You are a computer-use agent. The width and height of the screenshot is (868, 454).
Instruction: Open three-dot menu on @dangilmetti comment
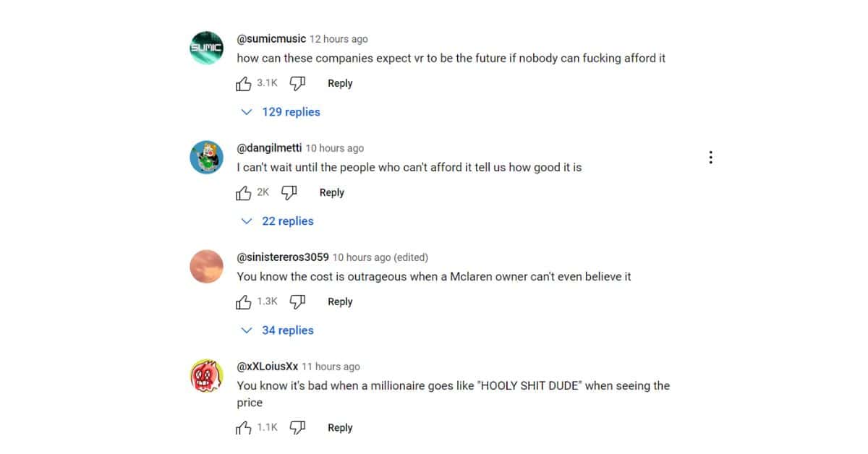pos(711,158)
